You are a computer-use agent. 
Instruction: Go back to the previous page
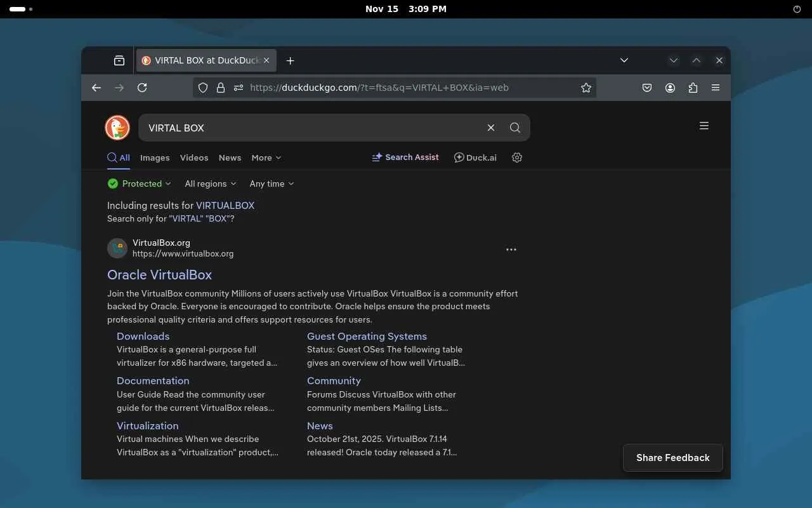pos(96,88)
